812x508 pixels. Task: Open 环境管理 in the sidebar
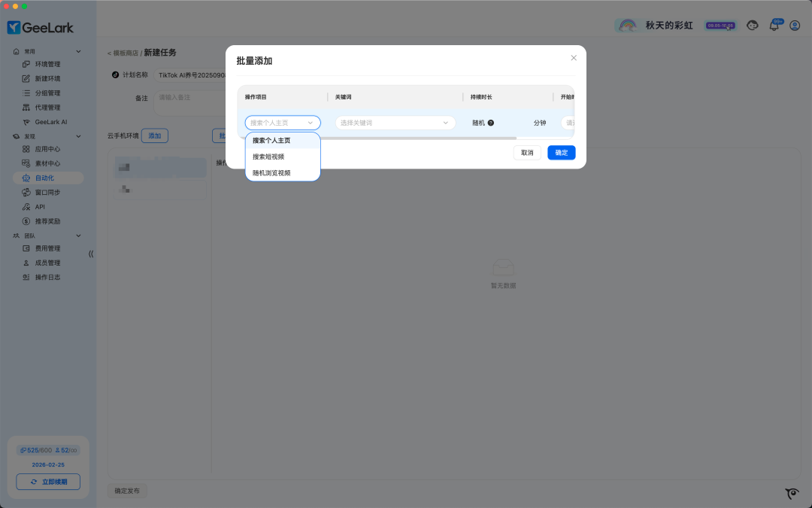pyautogui.click(x=47, y=65)
